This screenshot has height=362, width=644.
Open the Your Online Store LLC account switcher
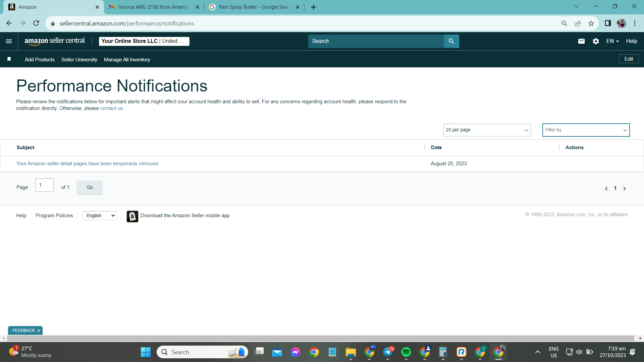pos(144,41)
